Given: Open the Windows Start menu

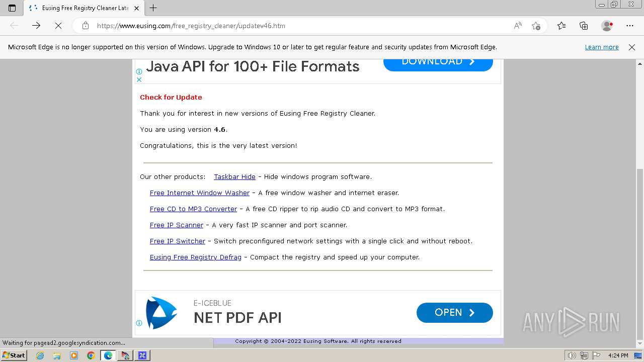Looking at the screenshot, I should [x=14, y=355].
